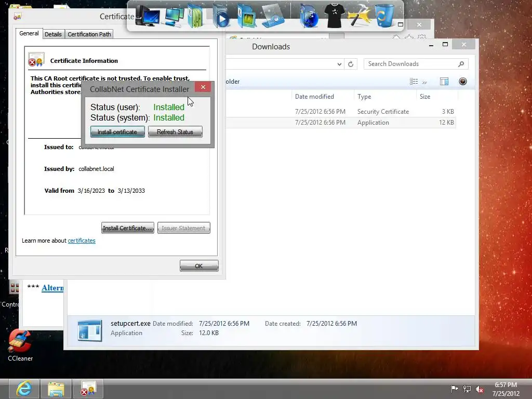Click the round help icon in Downloads toolbar

[463, 82]
